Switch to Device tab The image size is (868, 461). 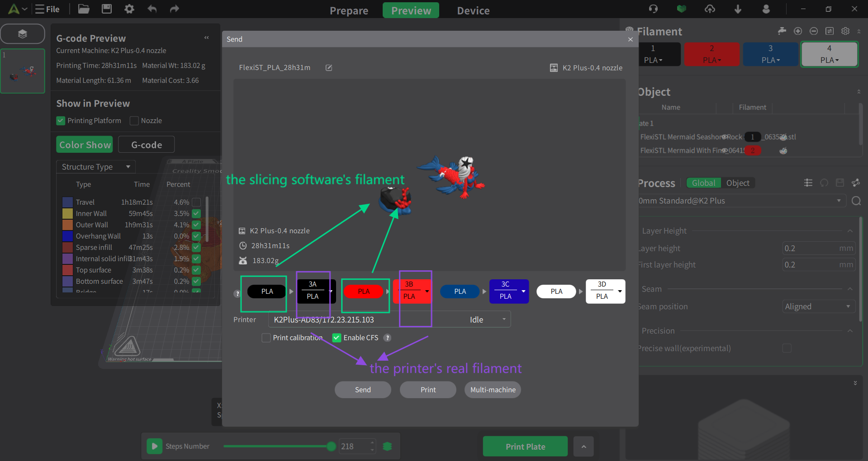[473, 10]
